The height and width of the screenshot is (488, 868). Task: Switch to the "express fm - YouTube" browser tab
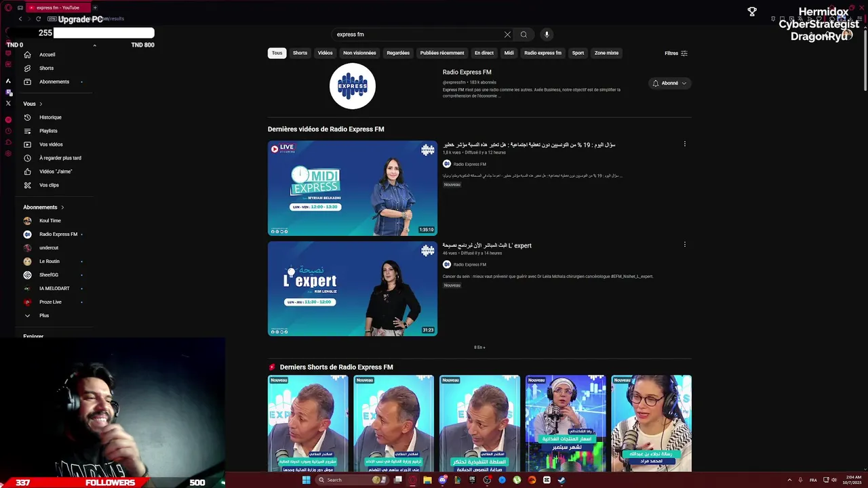coord(58,7)
